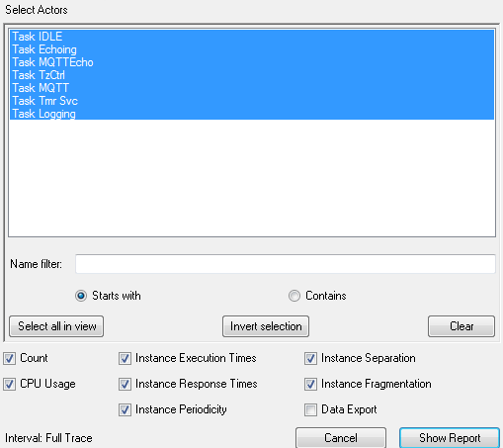Viewport: 503px width, 448px height.
Task: Cancel the report dialog
Action: click(x=341, y=438)
